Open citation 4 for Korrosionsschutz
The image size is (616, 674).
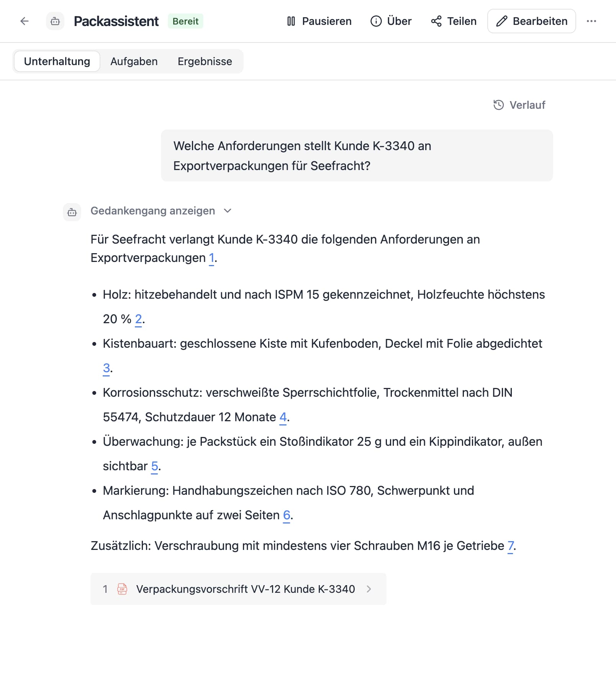[x=283, y=417]
